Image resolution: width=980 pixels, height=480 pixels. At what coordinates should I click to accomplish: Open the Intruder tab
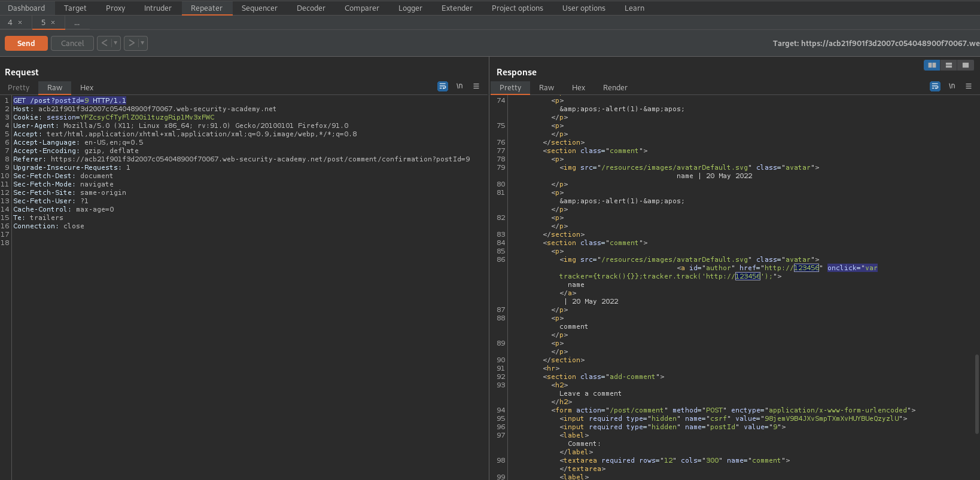[158, 8]
